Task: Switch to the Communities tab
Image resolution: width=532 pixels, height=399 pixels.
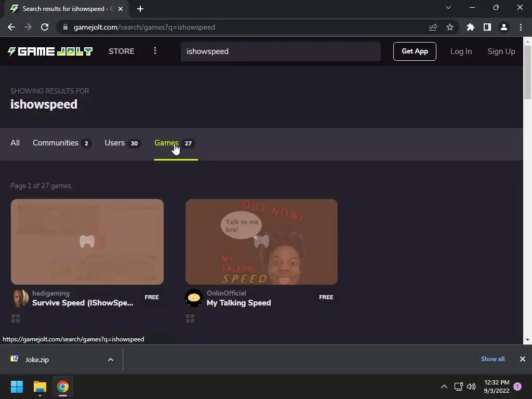Action: pos(62,143)
